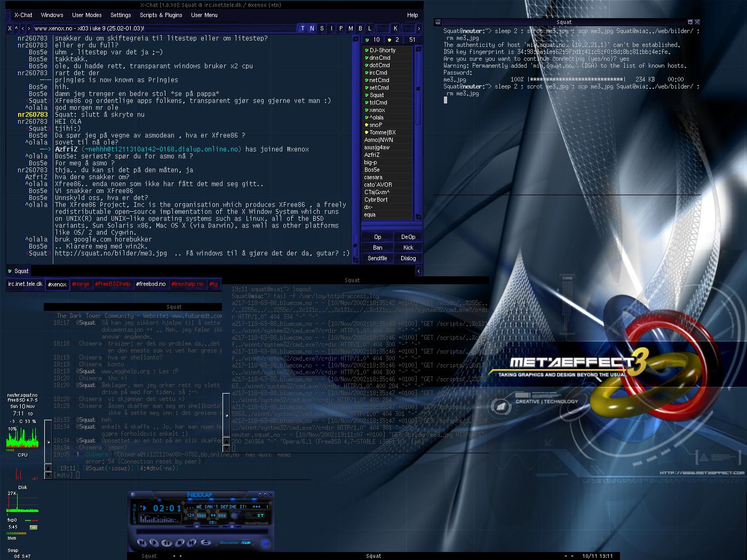Toggle channel mode T (topic protection)
This screenshot has height=560, width=747.
coord(303,28)
